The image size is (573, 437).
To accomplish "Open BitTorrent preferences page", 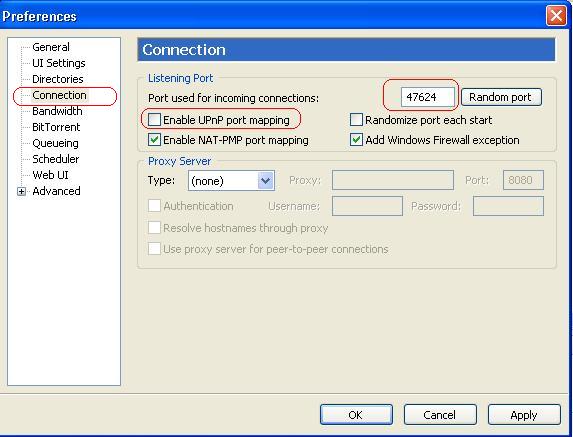I will click(56, 127).
